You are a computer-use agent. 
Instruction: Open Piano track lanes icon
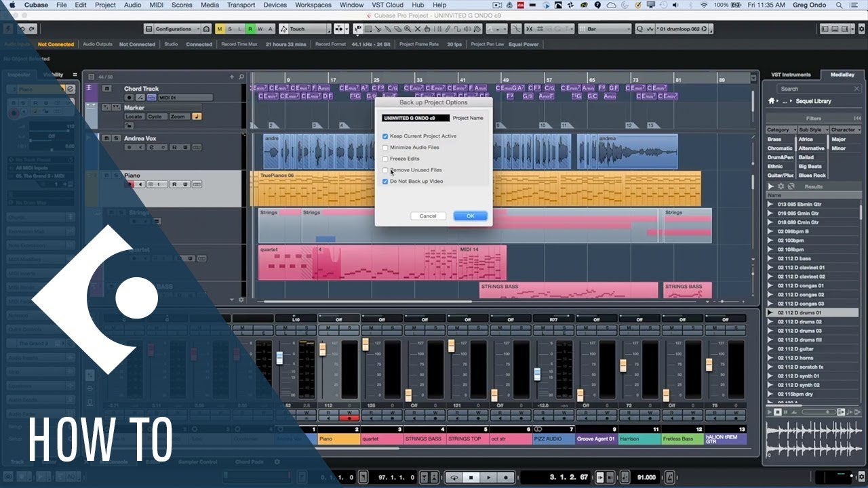tap(197, 184)
